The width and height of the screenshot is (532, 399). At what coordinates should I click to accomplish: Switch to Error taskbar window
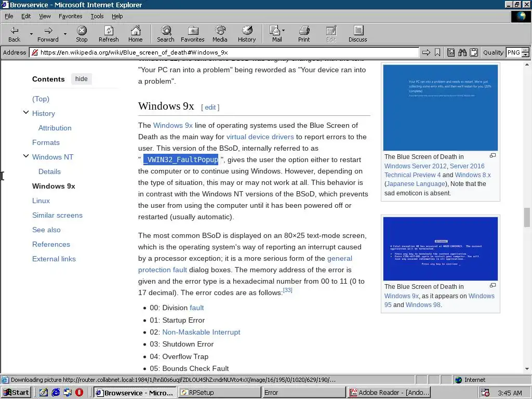(x=303, y=393)
